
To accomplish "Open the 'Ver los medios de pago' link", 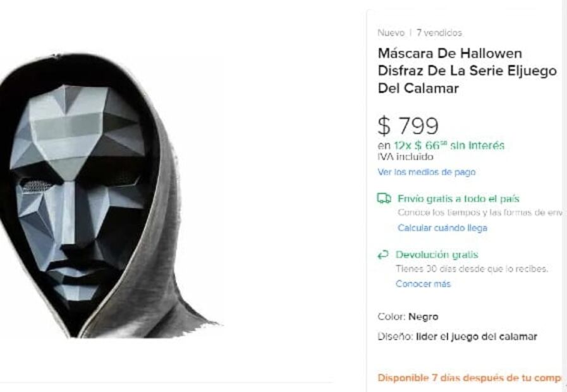I will [426, 172].
